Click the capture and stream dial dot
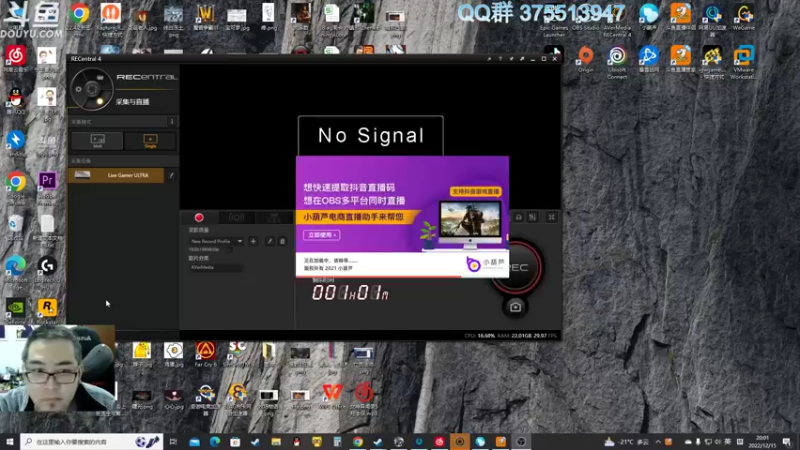This screenshot has height=450, width=800. coord(100,101)
